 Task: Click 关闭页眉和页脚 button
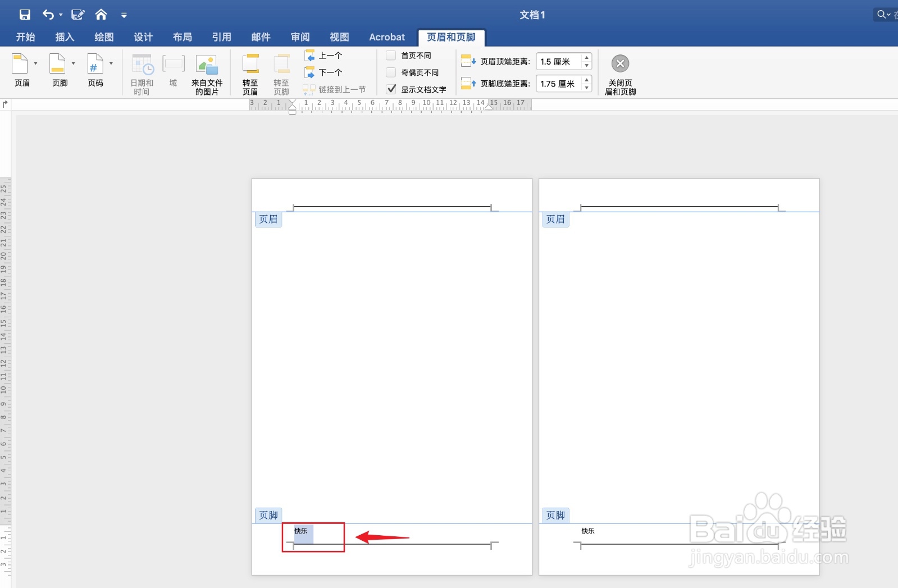coord(620,75)
